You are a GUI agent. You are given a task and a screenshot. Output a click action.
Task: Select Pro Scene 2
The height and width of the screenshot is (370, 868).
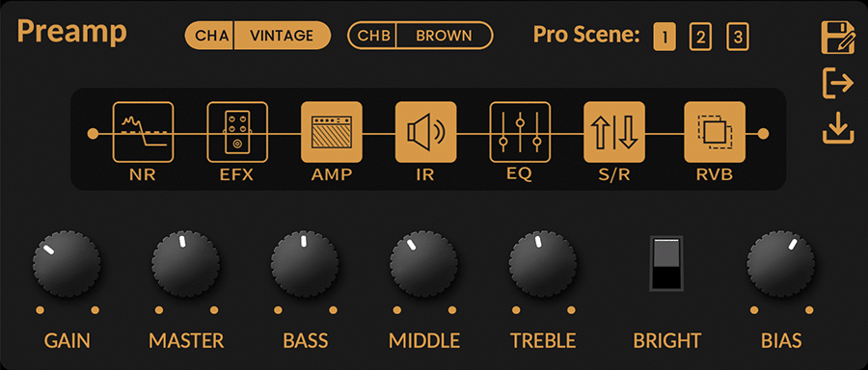click(x=700, y=38)
